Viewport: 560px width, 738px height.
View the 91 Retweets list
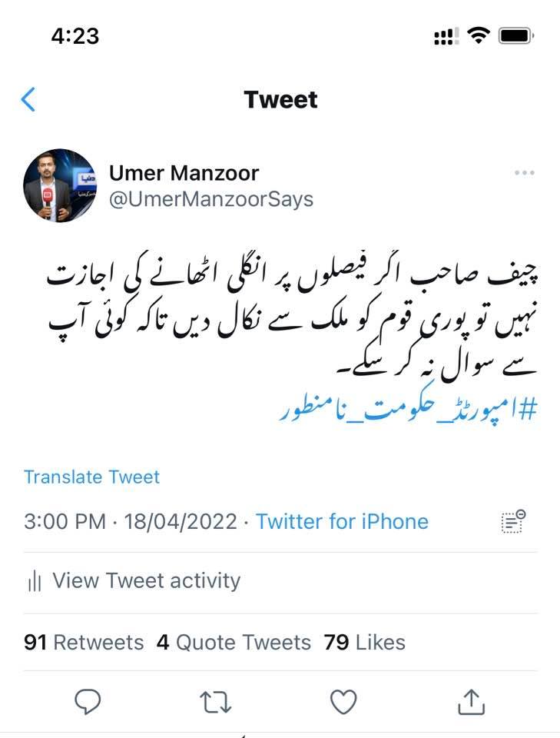(84, 643)
